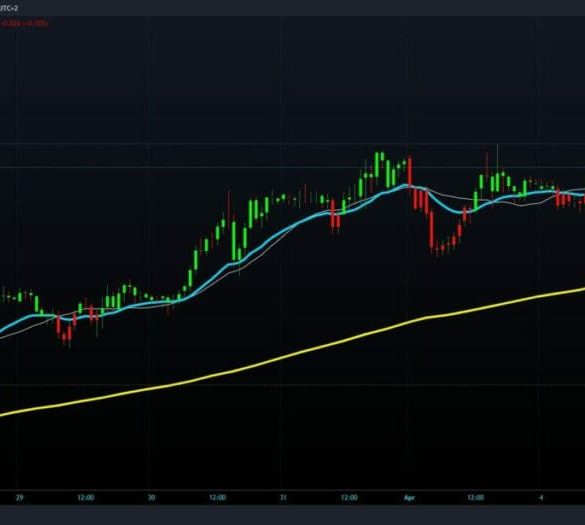The height and width of the screenshot is (525, 585).
Task: Select the Apr label on time axis
Action: (409, 498)
